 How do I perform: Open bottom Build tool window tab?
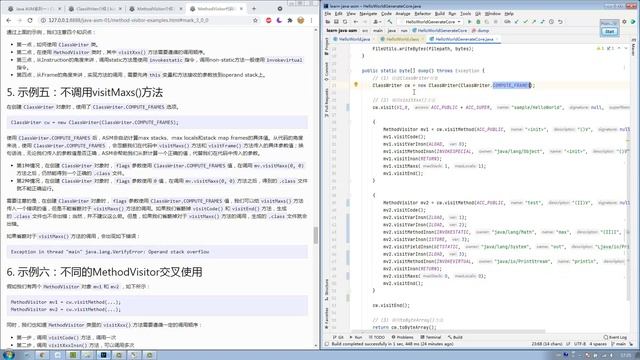[455, 337]
